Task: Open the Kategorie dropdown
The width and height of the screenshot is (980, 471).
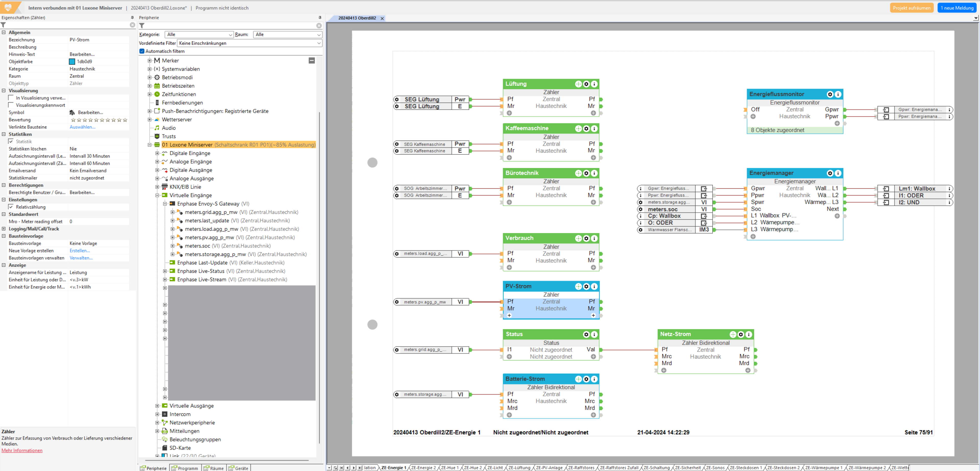Action: [x=199, y=35]
